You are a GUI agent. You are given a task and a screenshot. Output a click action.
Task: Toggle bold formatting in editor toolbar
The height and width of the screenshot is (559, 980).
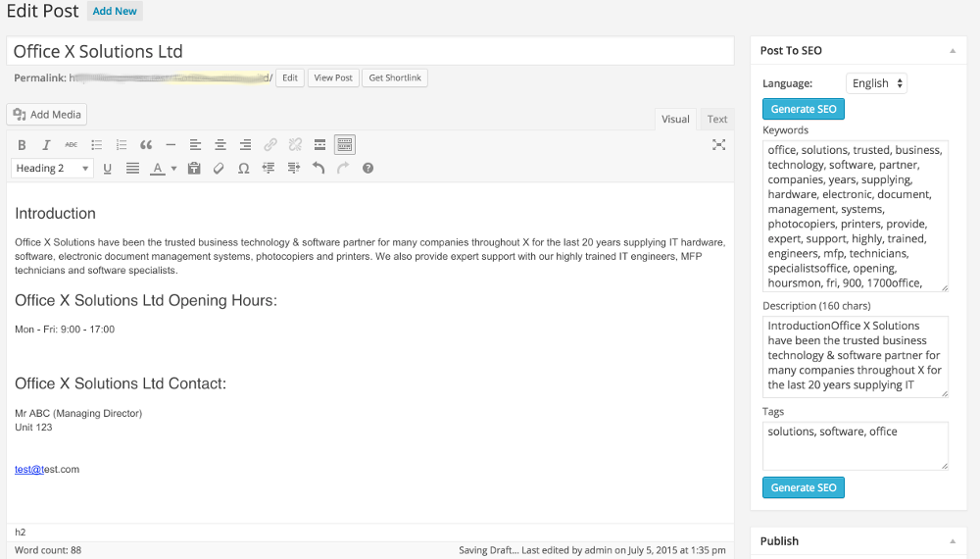pyautogui.click(x=22, y=145)
